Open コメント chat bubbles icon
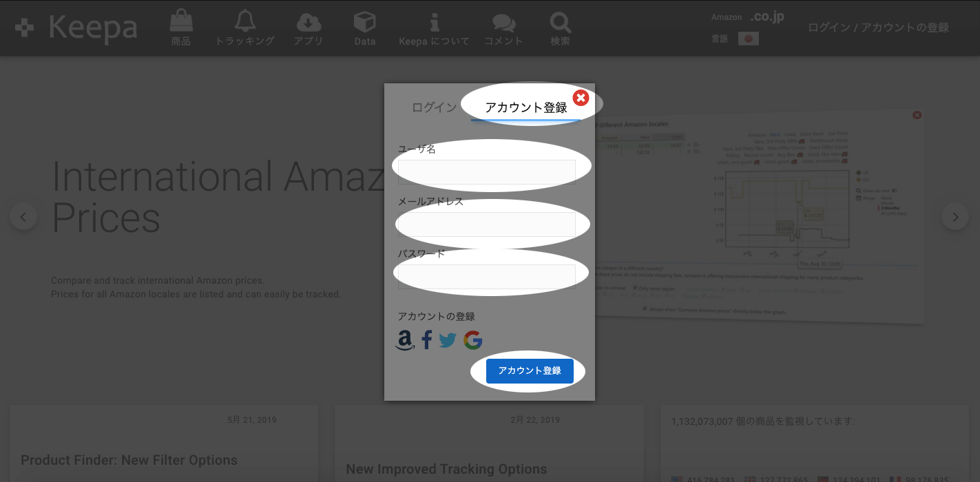Screen dimensions: 980x482 coord(503,23)
